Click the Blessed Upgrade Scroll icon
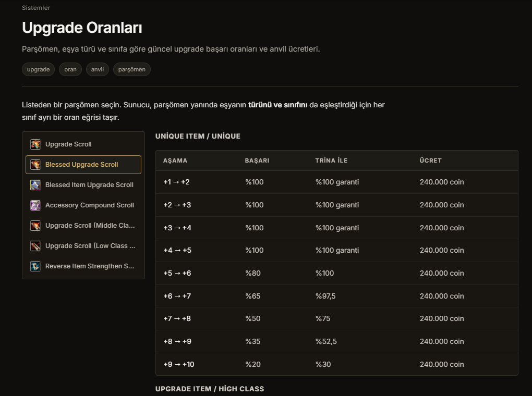 coord(35,165)
